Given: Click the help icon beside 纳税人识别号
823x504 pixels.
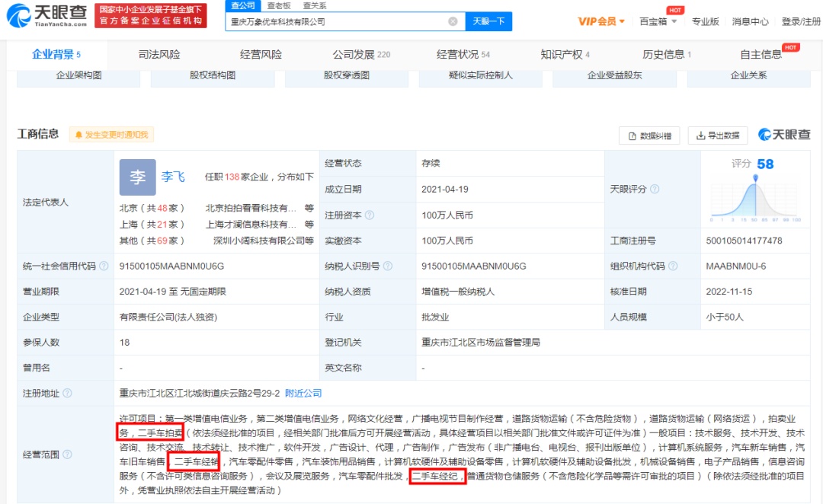Looking at the screenshot, I should tap(387, 266).
